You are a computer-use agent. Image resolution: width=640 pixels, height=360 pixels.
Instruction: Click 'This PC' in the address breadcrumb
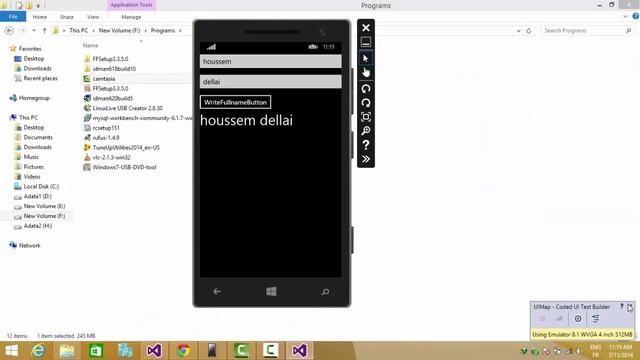78,31
